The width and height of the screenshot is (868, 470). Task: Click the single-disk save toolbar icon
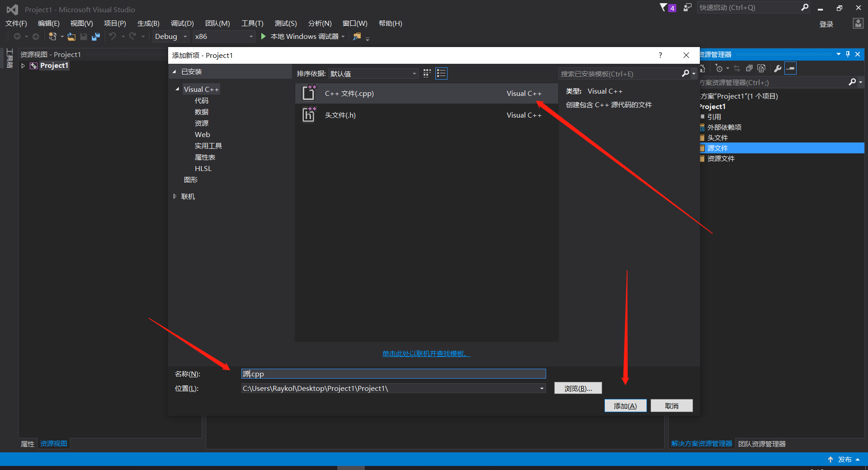point(84,37)
